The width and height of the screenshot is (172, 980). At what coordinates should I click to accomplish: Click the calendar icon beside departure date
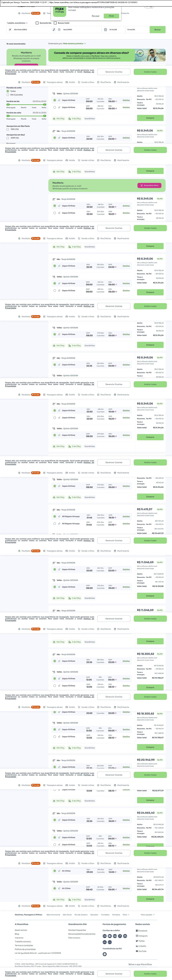tap(106, 30)
